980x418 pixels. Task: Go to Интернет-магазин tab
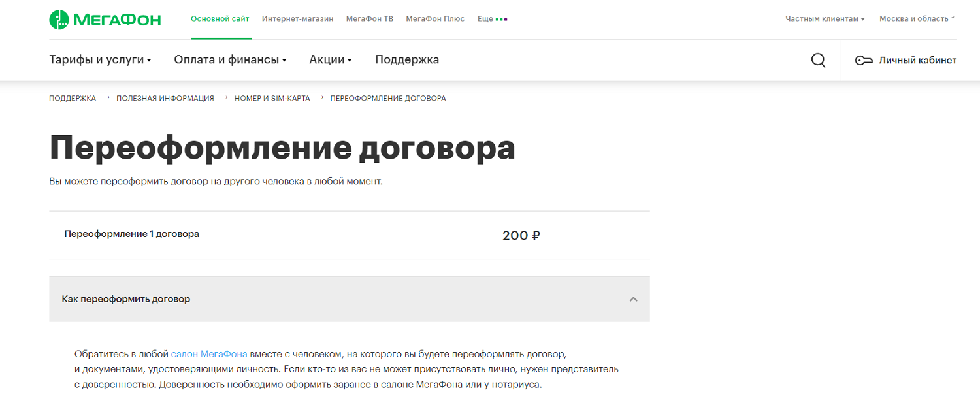pos(297,19)
